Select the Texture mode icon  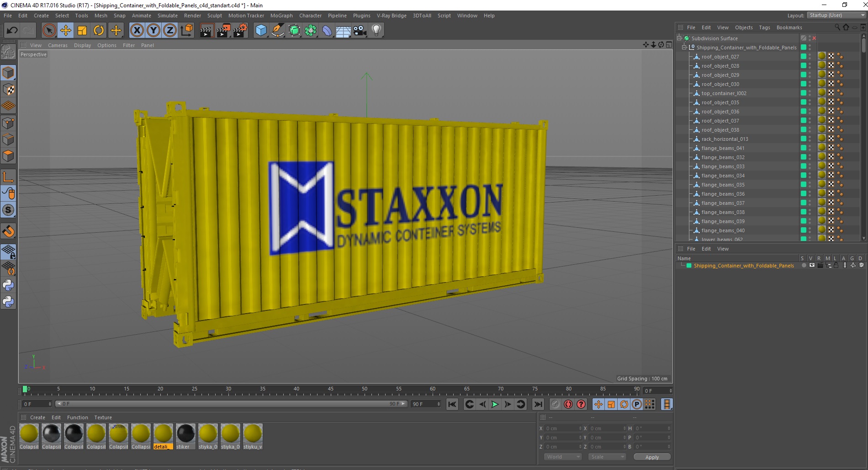pyautogui.click(x=8, y=90)
